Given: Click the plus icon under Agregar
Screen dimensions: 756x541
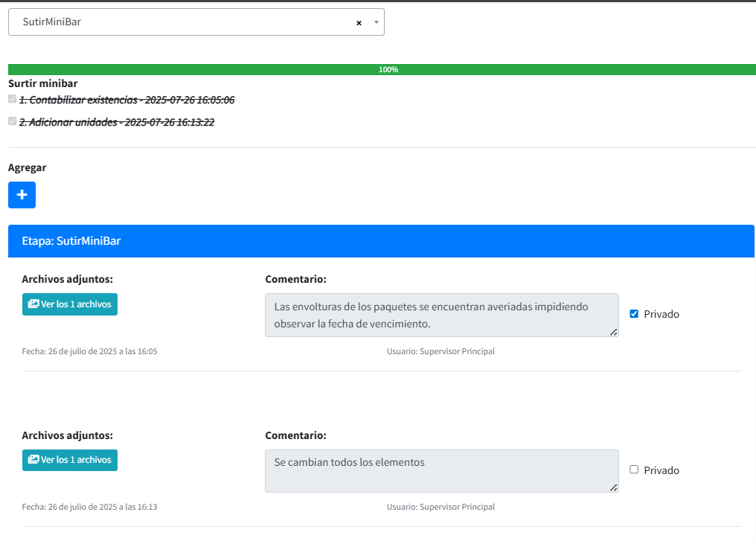Looking at the screenshot, I should coord(22,195).
